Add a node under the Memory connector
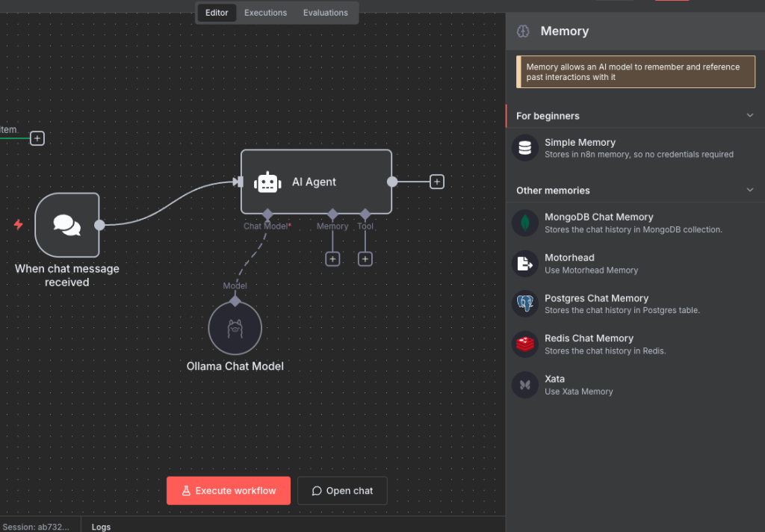This screenshot has height=532, width=765. click(332, 259)
